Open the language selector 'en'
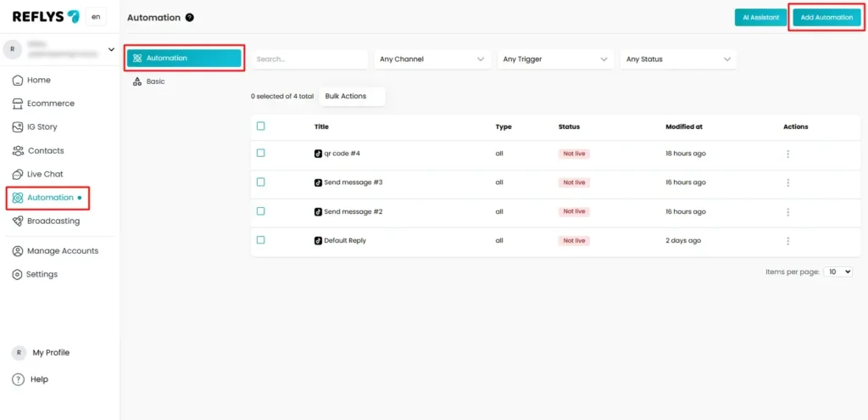This screenshot has height=420, width=868. click(x=96, y=17)
